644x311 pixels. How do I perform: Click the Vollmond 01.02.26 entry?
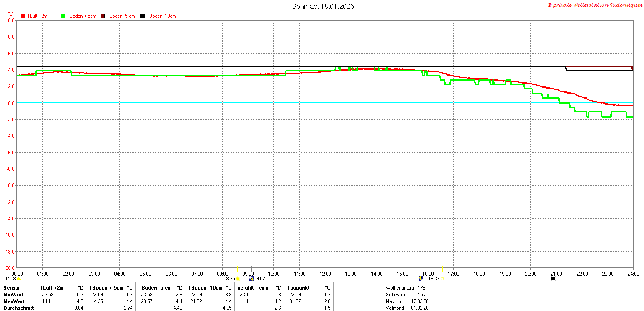[407, 308]
